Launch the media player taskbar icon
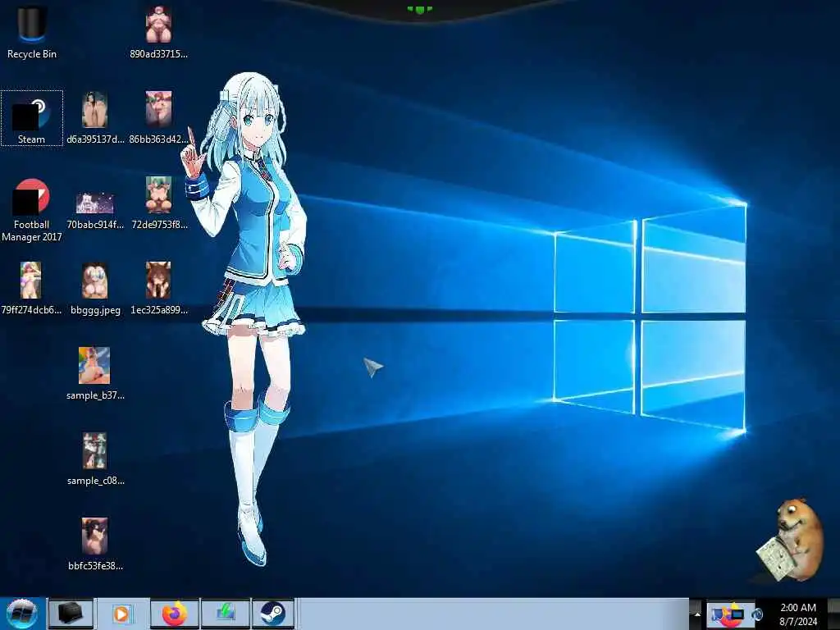Screen dimensions: 840x630 (121, 614)
